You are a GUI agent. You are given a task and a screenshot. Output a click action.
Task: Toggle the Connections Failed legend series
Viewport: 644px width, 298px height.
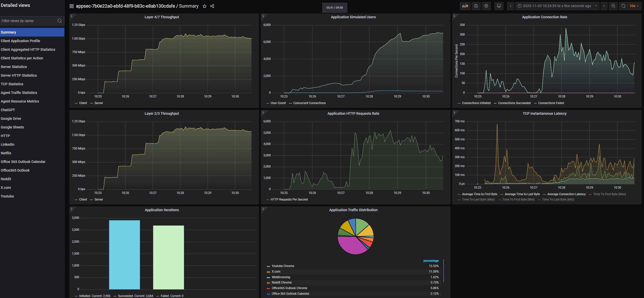[x=551, y=103]
